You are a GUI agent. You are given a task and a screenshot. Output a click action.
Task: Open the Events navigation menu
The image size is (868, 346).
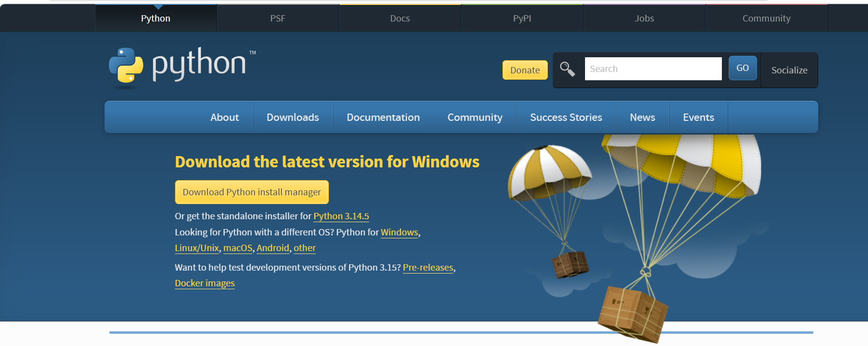pos(698,117)
